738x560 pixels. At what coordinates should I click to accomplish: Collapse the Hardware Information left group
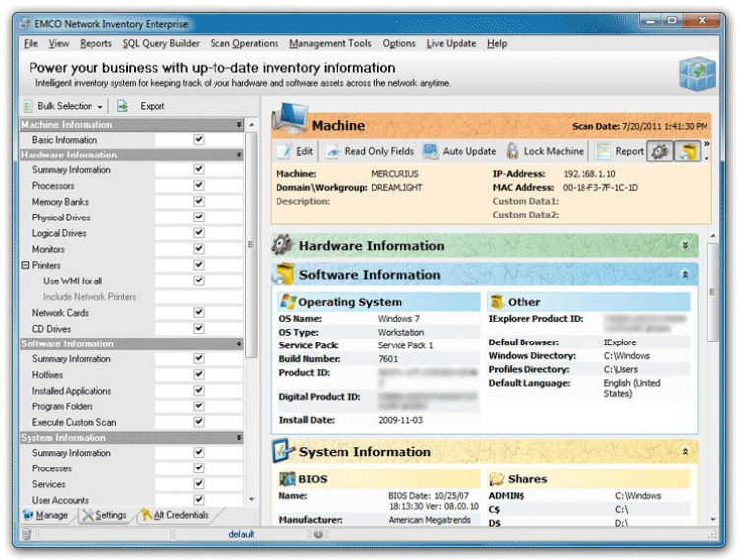click(239, 155)
